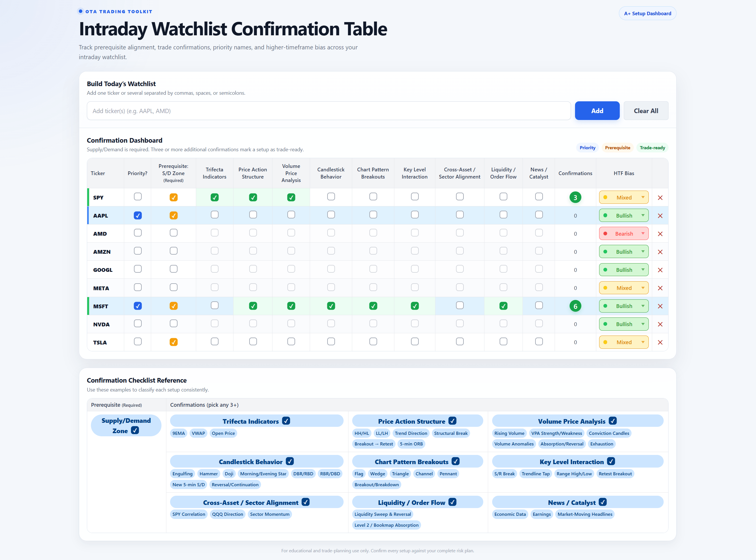Delete the AMD ticker row
756x560 pixels.
click(x=660, y=234)
